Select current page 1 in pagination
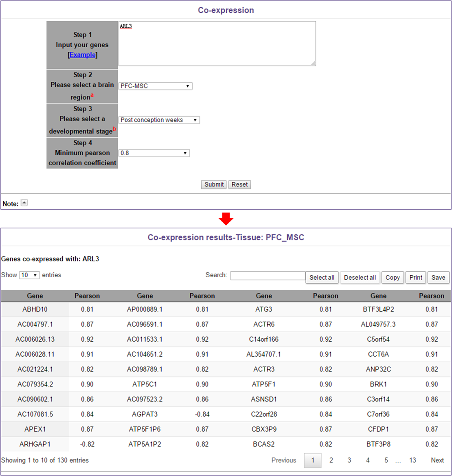Image resolution: width=452 pixels, height=476 pixels. click(313, 460)
